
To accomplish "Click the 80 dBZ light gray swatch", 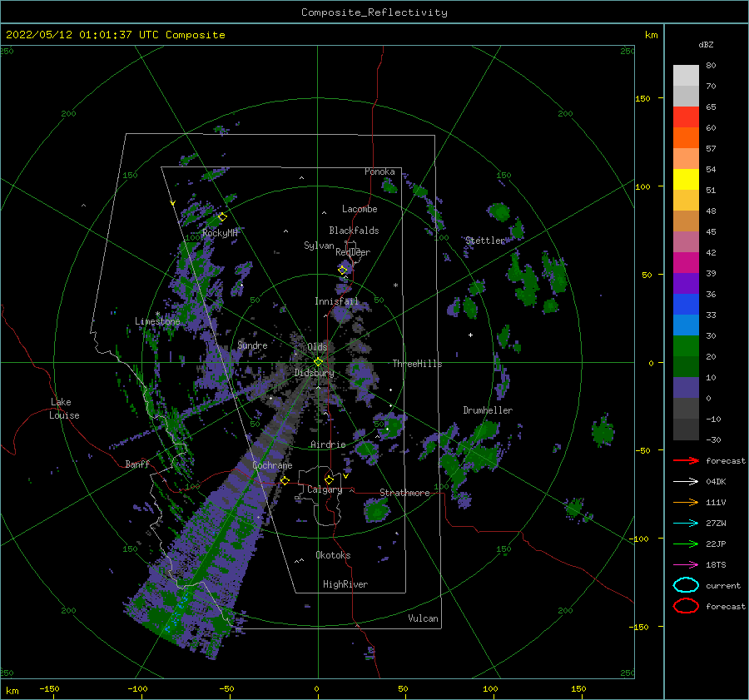I will (x=686, y=76).
